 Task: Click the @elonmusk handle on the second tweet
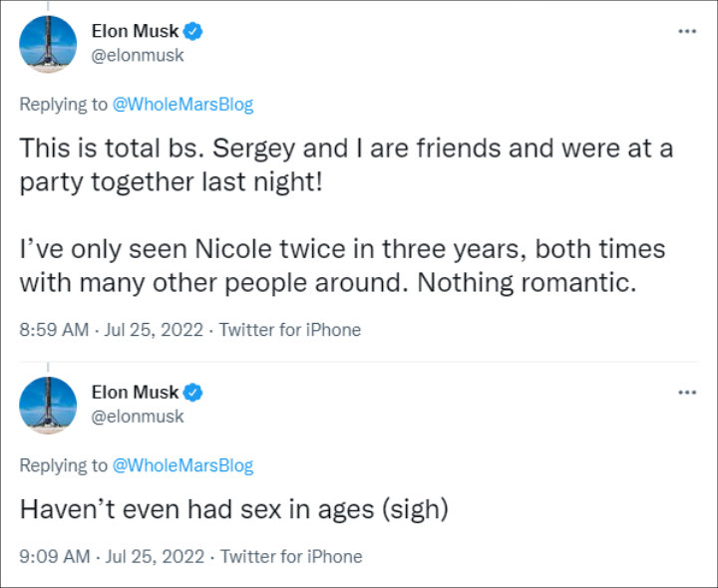coord(138,417)
